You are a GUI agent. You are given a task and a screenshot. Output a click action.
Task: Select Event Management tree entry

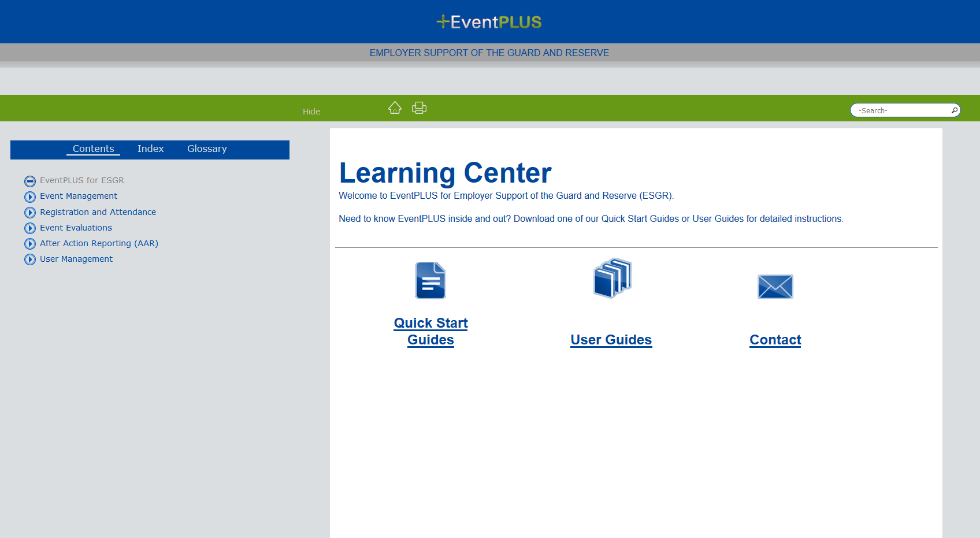pyautogui.click(x=79, y=196)
